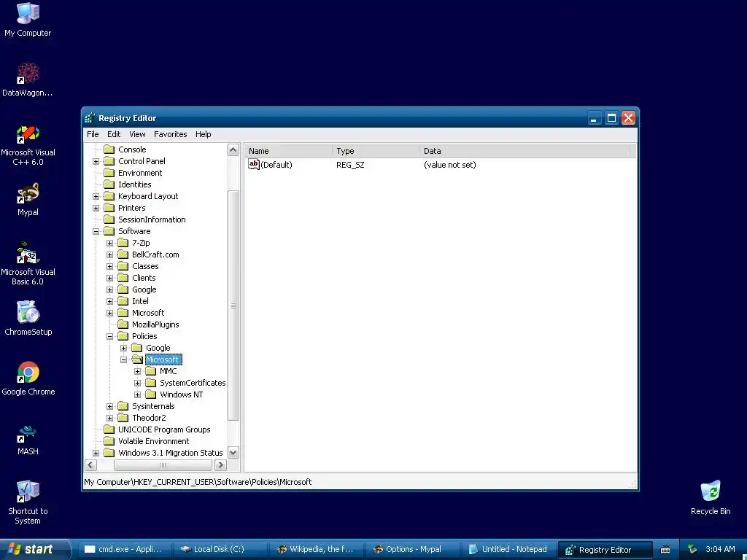This screenshot has height=560, width=747.
Task: Click the Type column header
Action: click(376, 151)
